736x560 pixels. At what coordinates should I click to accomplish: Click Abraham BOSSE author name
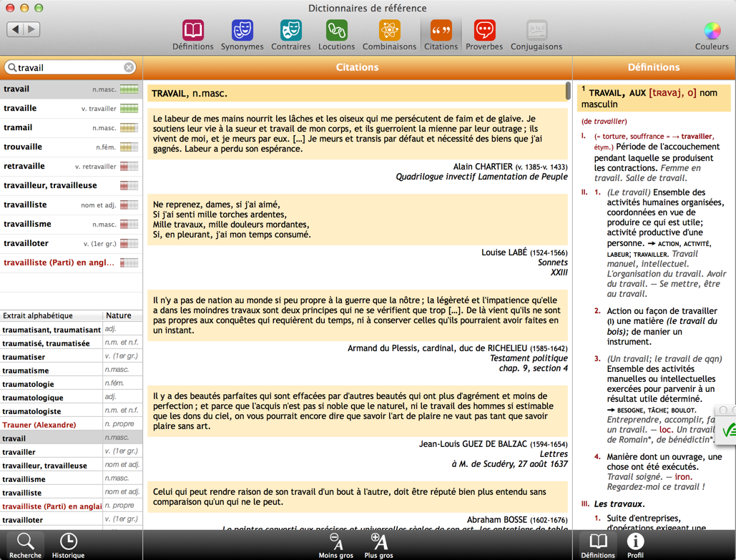tap(497, 520)
